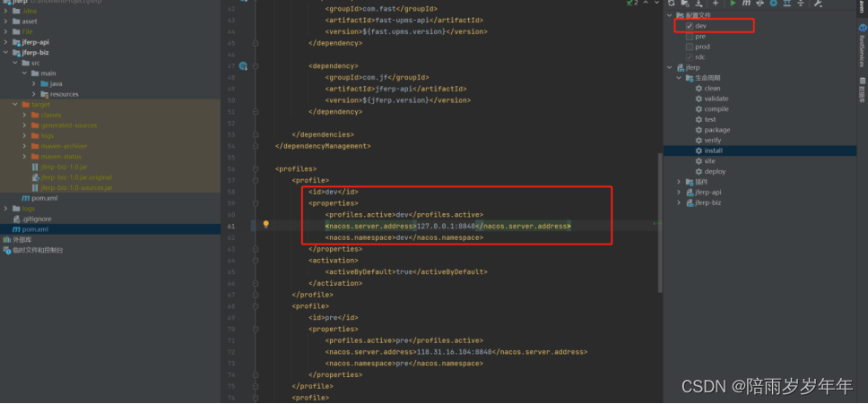The width and height of the screenshot is (868, 404).
Task: Collapse all Maven tree nodes via toolbar icon
Action: pos(801,4)
